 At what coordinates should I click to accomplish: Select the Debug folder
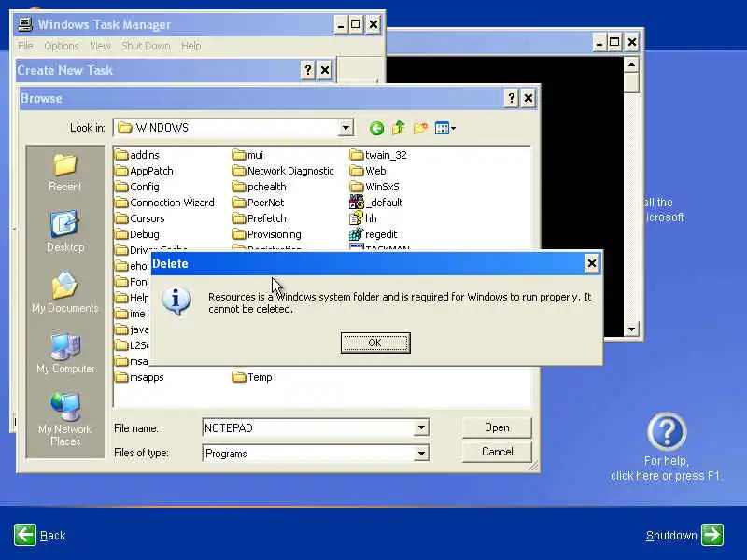pyautogui.click(x=137, y=234)
